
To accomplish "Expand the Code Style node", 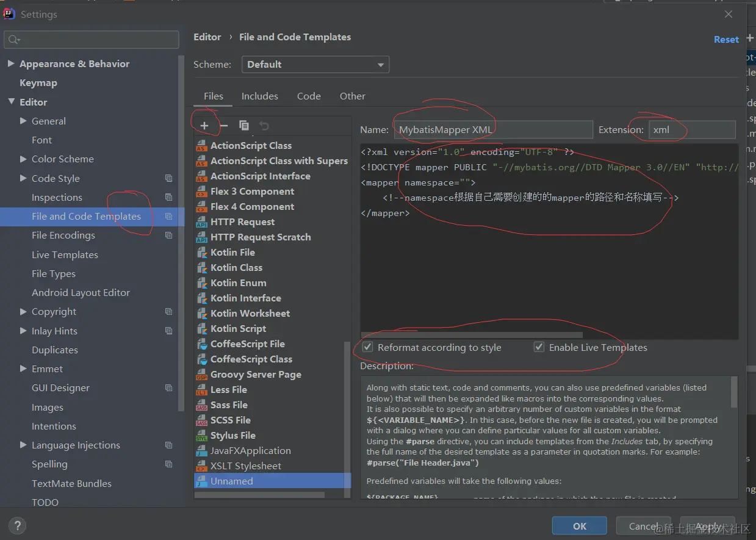I will coord(23,179).
